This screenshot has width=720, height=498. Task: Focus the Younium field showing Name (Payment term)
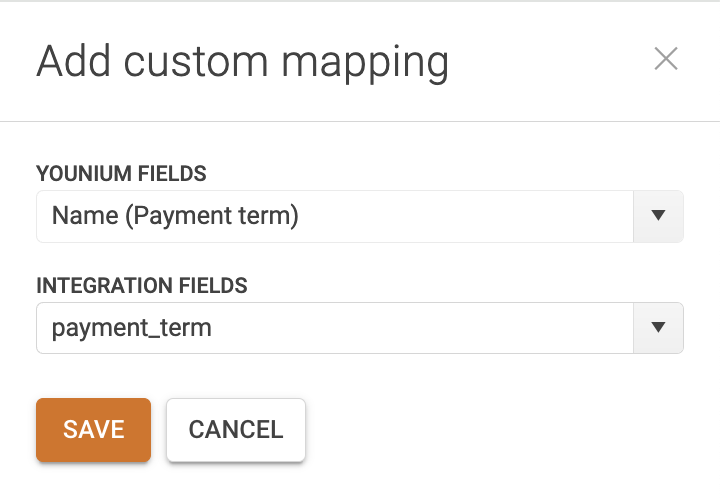(335, 216)
